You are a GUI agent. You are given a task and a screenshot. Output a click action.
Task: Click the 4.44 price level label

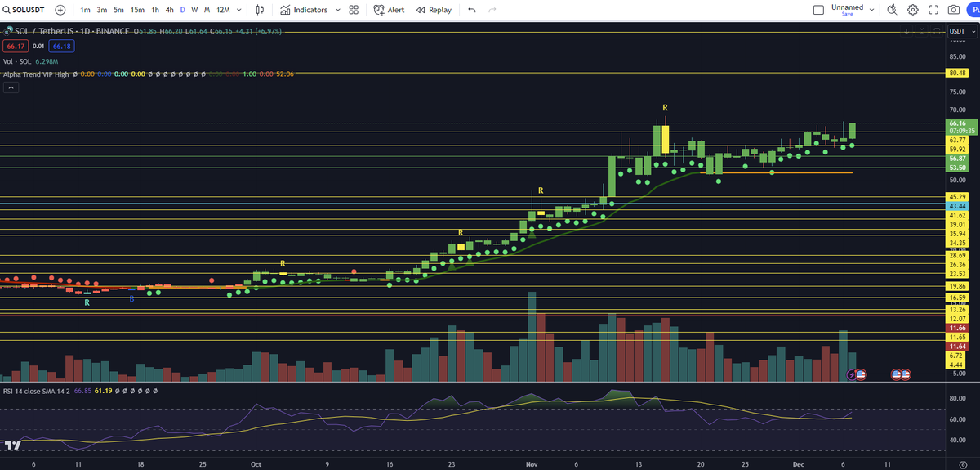coord(957,365)
